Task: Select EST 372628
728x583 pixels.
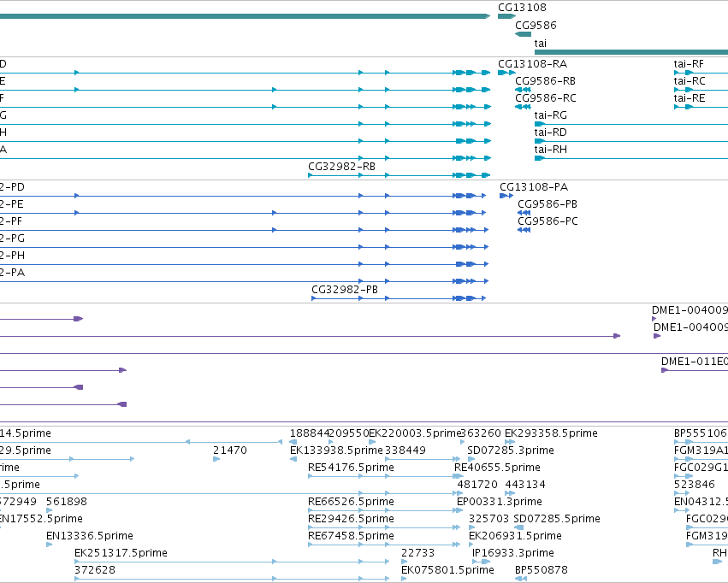Action: 95,571
